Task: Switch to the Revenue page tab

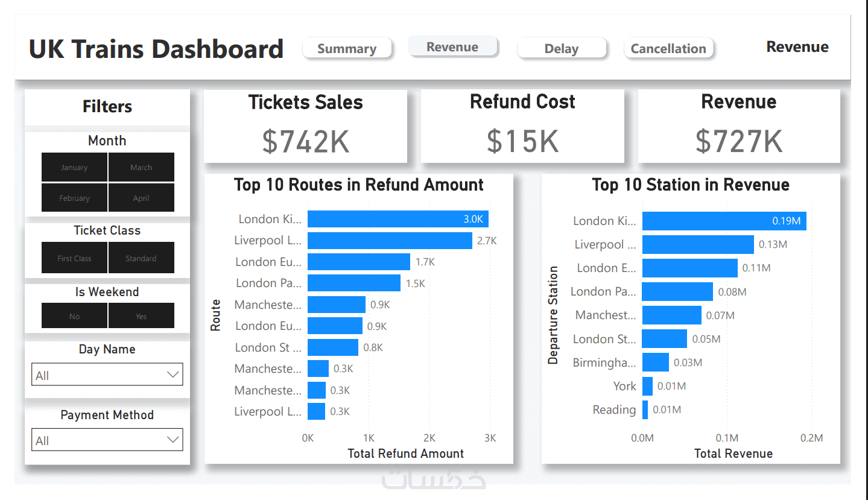Action: click(452, 46)
